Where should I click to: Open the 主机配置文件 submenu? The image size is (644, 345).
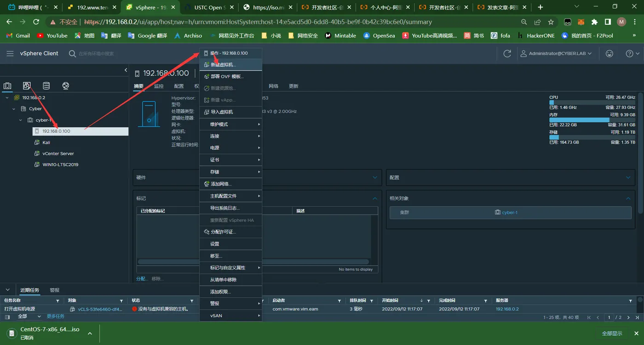(x=230, y=196)
